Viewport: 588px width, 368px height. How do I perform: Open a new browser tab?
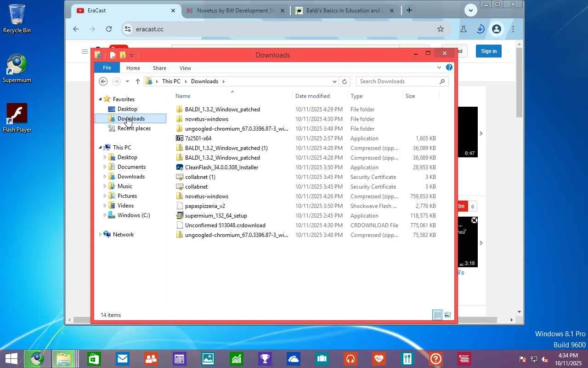tap(409, 10)
